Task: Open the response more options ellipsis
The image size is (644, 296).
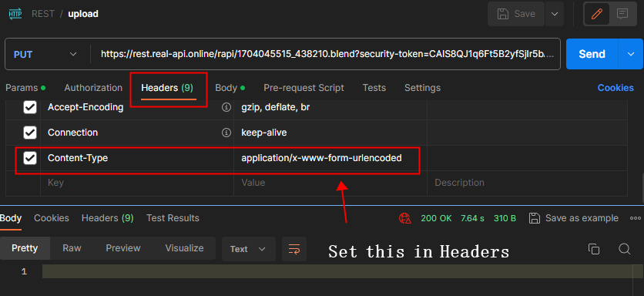Action: point(635,218)
